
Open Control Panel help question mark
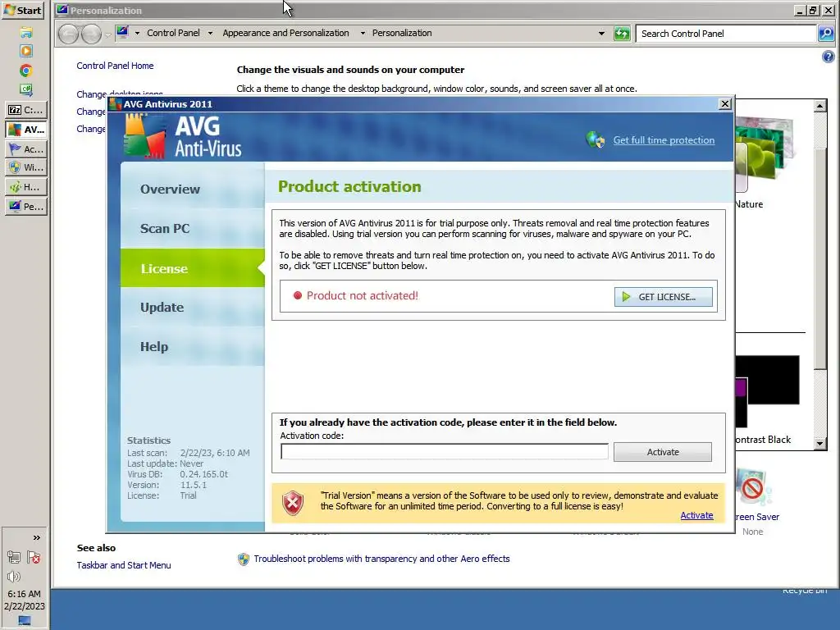(829, 57)
